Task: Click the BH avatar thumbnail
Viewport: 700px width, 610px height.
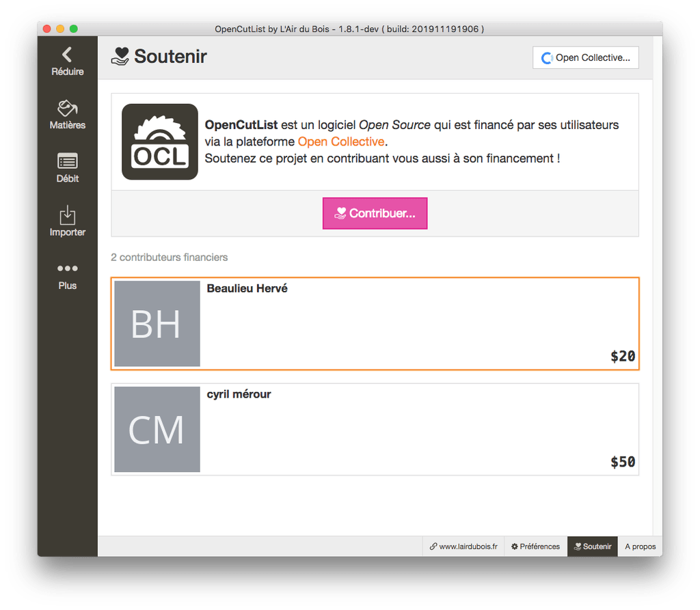Action: tap(157, 324)
